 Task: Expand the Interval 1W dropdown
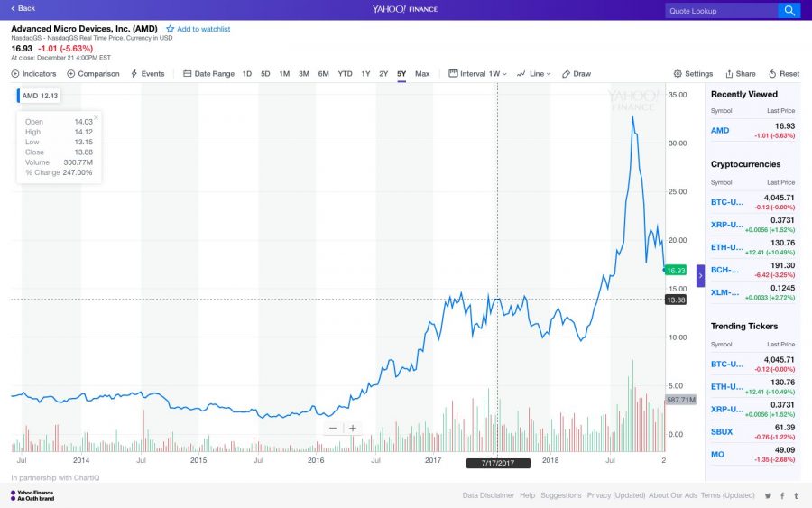click(x=477, y=73)
